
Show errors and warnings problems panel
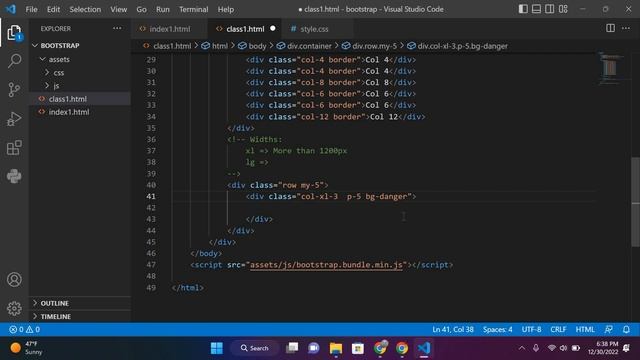coord(24,329)
